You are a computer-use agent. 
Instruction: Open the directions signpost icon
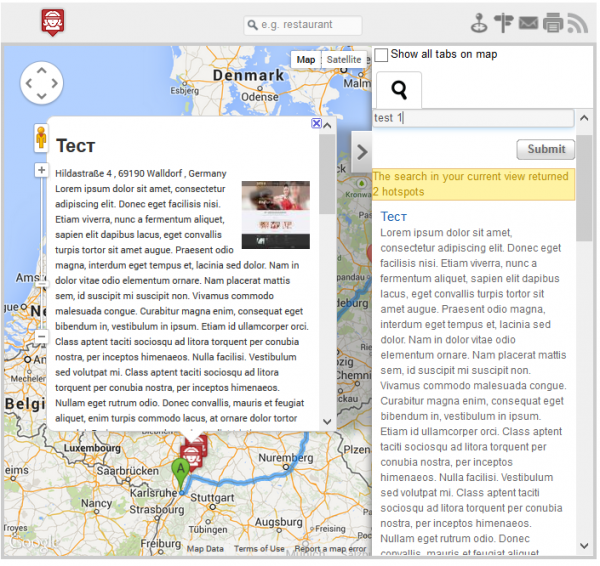pyautogui.click(x=504, y=23)
